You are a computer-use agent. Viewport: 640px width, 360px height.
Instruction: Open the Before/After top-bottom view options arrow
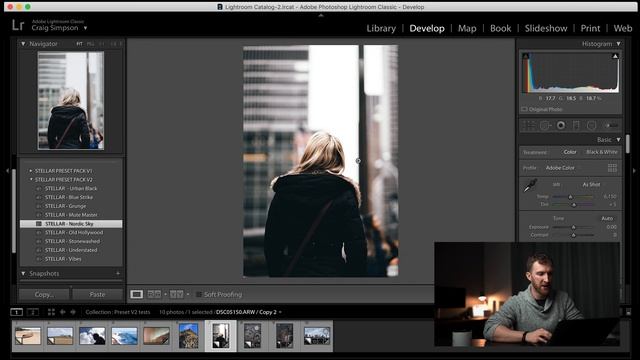188,294
